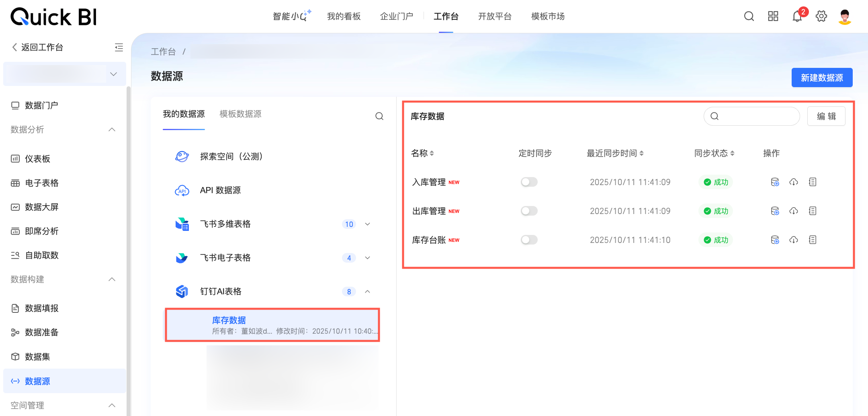Image resolution: width=868 pixels, height=416 pixels.
Task: Open 企业门户 in top navigation
Action: [397, 16]
